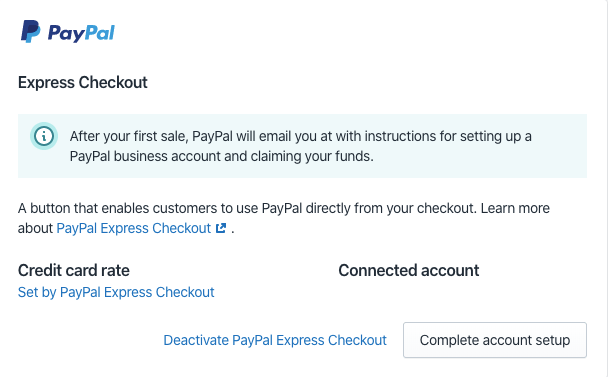Click the info circle icon in banner
Viewport: 608px width, 377px height.
pyautogui.click(x=44, y=136)
